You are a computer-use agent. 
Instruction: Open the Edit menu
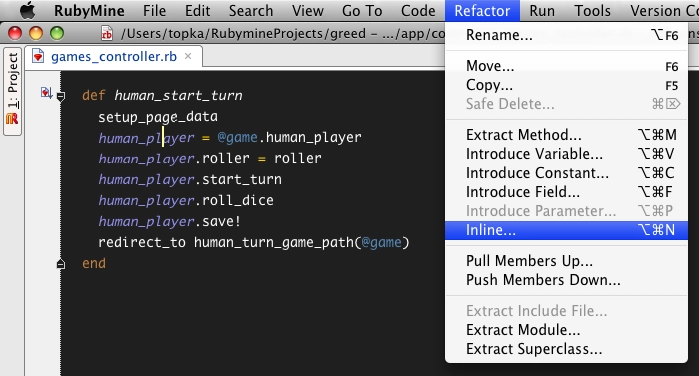click(197, 11)
